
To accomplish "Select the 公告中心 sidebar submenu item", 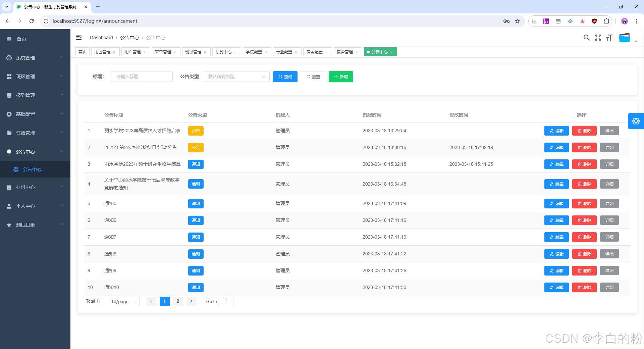I will tap(35, 169).
